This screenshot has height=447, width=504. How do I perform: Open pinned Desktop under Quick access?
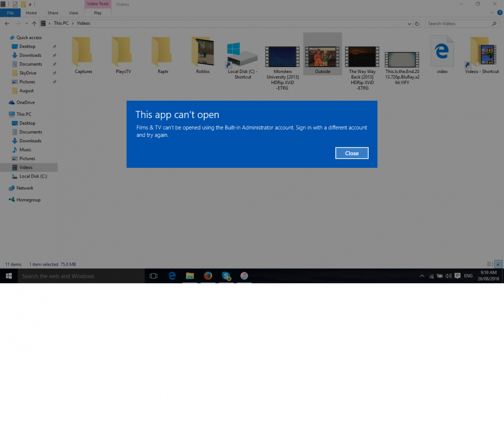[x=27, y=47]
